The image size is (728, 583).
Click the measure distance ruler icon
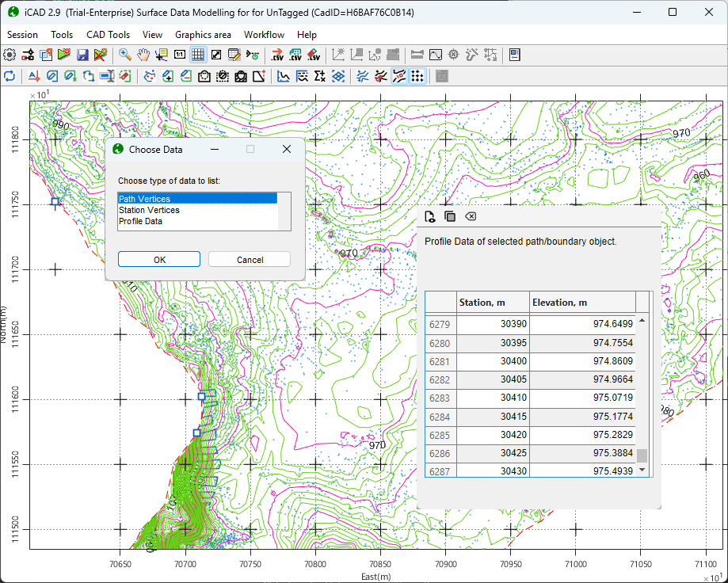417,55
